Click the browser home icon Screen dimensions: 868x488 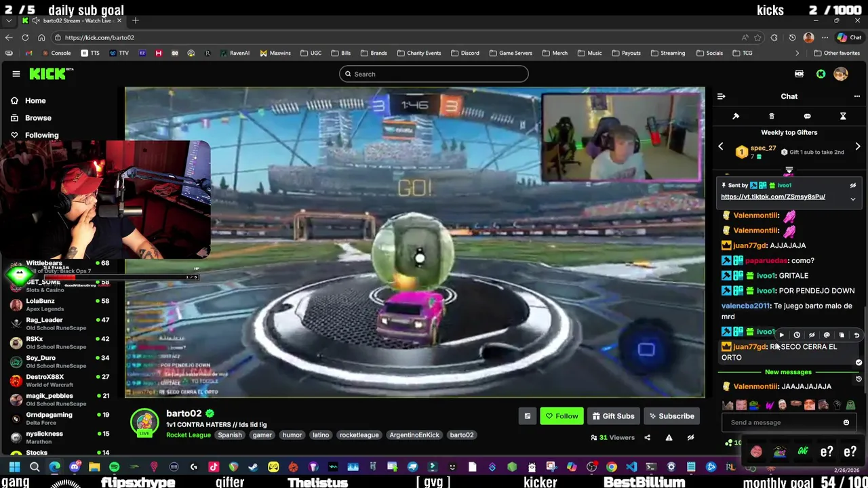point(41,37)
